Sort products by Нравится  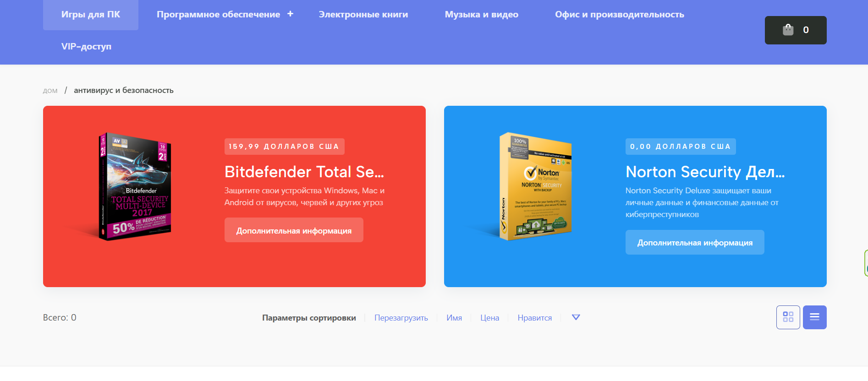(x=535, y=318)
